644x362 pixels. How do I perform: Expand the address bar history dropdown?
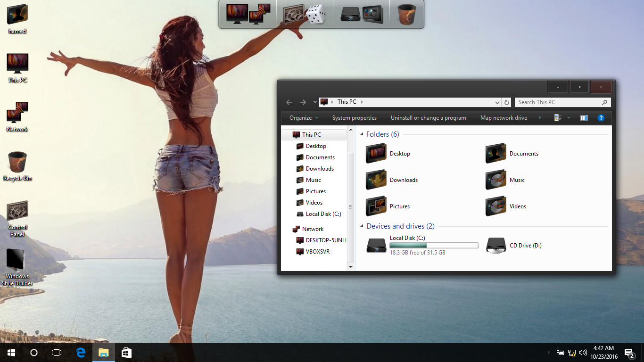(x=497, y=102)
